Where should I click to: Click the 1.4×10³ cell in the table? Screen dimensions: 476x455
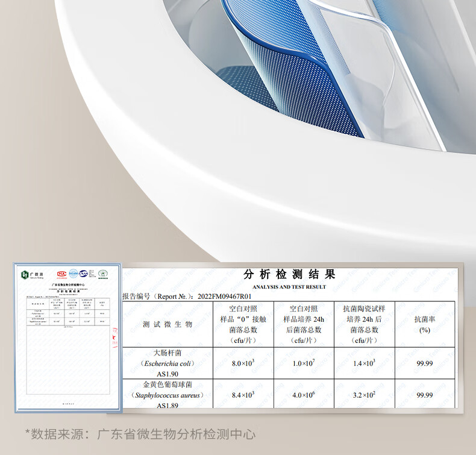[x=364, y=363]
